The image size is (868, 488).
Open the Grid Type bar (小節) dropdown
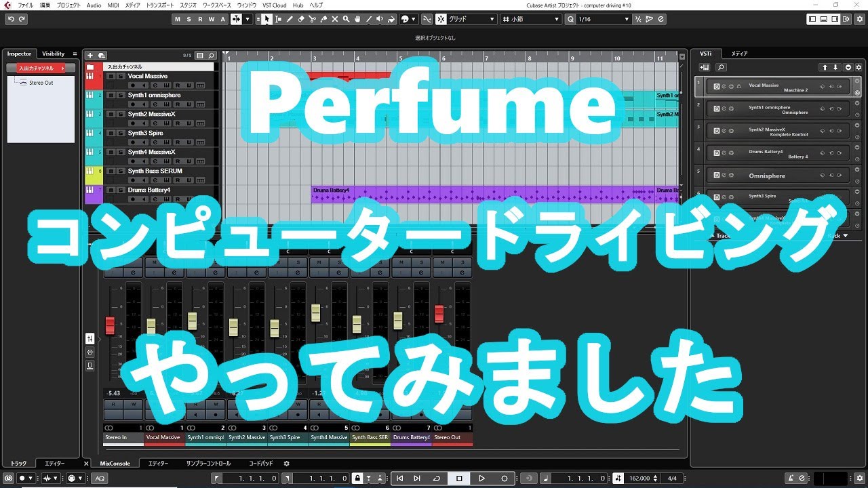[531, 19]
